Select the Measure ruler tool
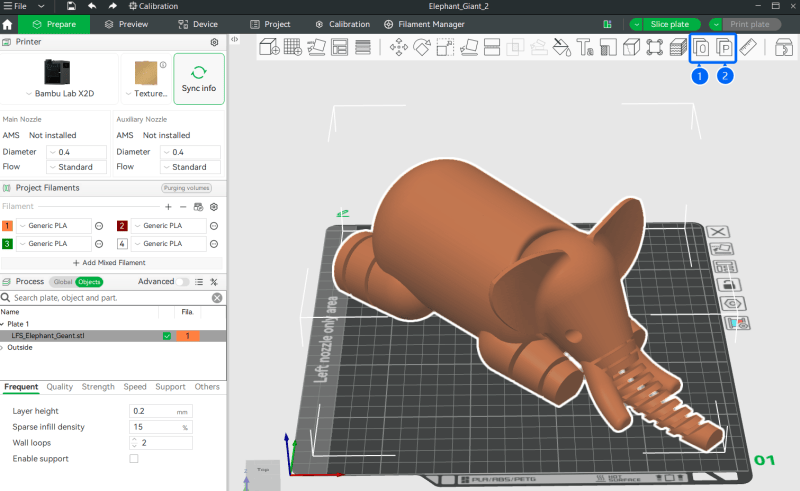Image resolution: width=800 pixels, height=491 pixels. point(747,47)
